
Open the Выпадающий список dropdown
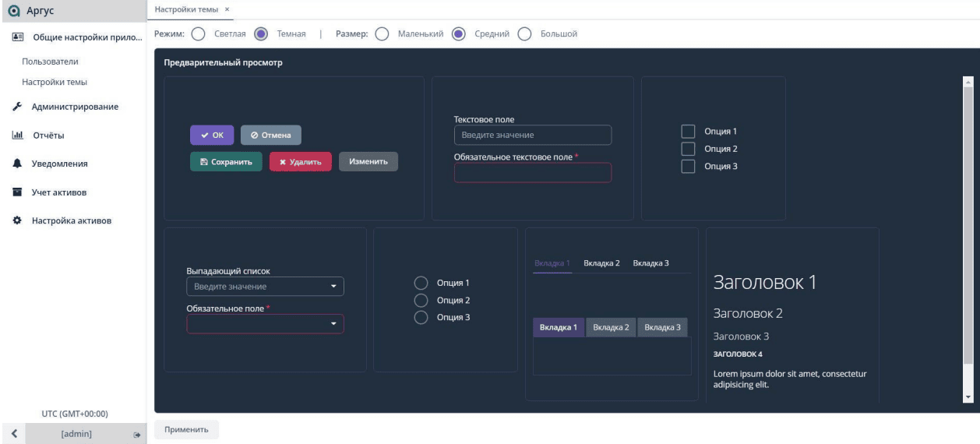pyautogui.click(x=265, y=287)
